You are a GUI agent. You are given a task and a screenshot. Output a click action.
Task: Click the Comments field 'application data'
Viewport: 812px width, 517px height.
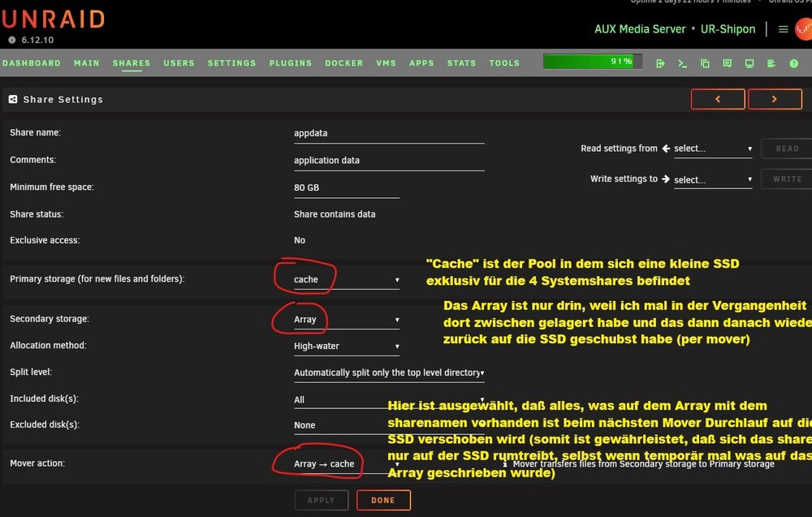(x=389, y=161)
